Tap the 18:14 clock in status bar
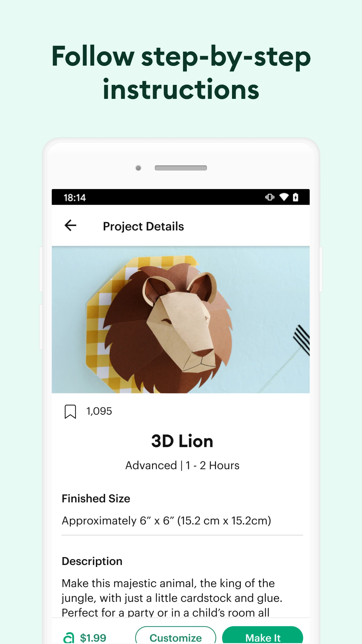Screen dimensions: 362x644 (x=75, y=198)
